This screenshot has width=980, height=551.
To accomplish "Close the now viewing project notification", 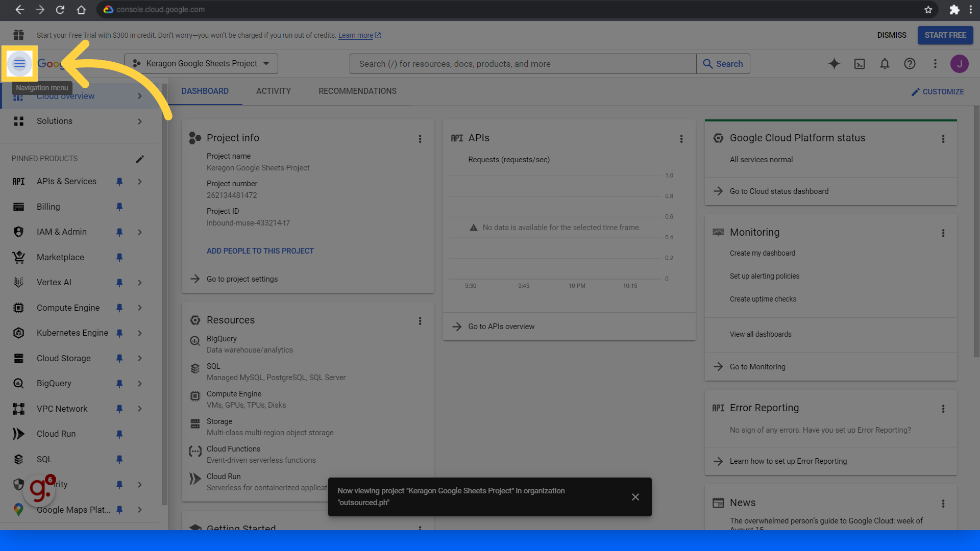I will pyautogui.click(x=635, y=497).
